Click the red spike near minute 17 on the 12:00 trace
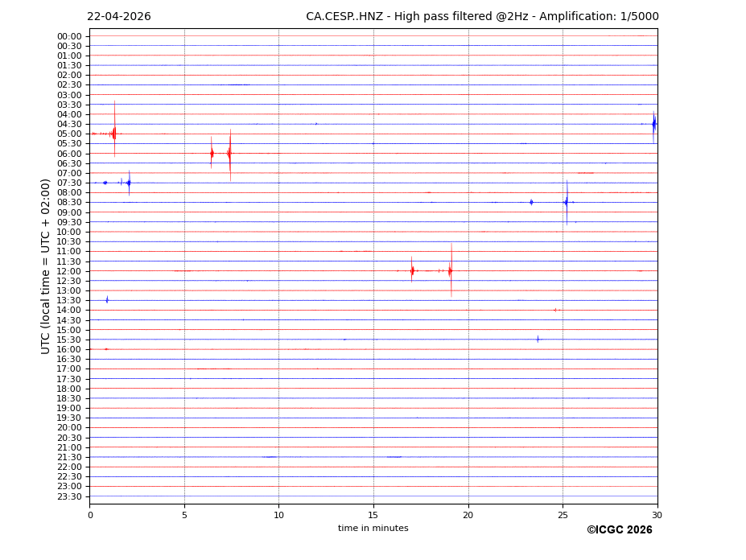The width and height of the screenshot is (746, 560). coord(412,270)
